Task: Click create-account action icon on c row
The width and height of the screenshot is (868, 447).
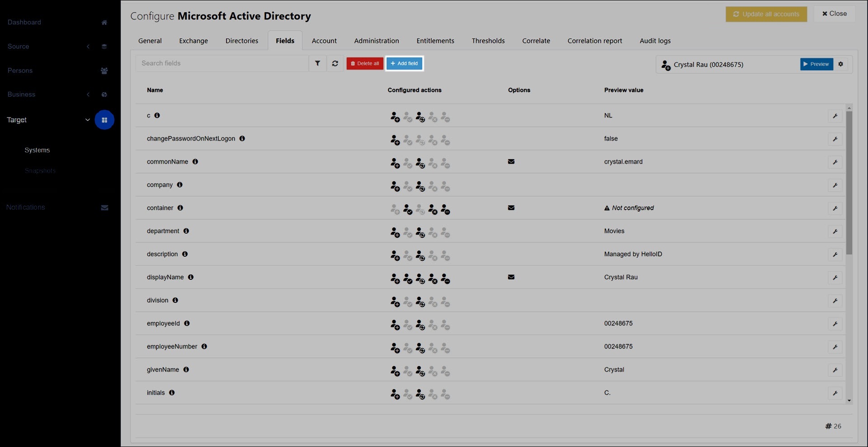Action: (395, 117)
